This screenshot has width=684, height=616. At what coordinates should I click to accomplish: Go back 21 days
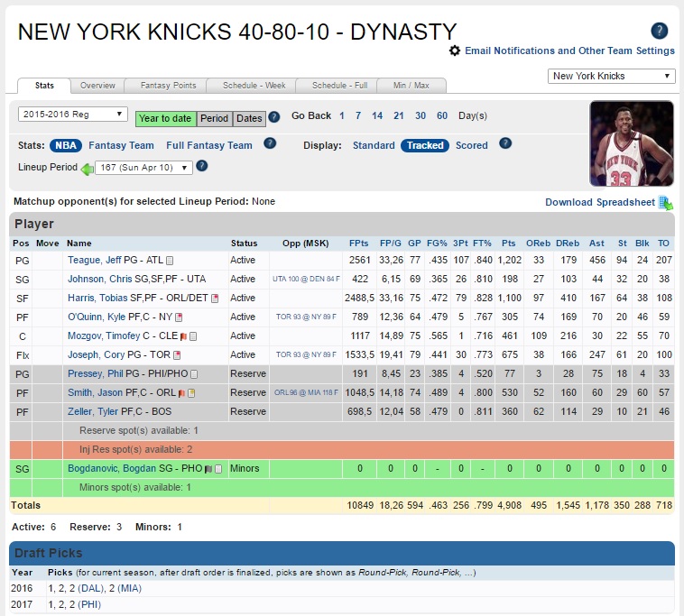pos(399,115)
